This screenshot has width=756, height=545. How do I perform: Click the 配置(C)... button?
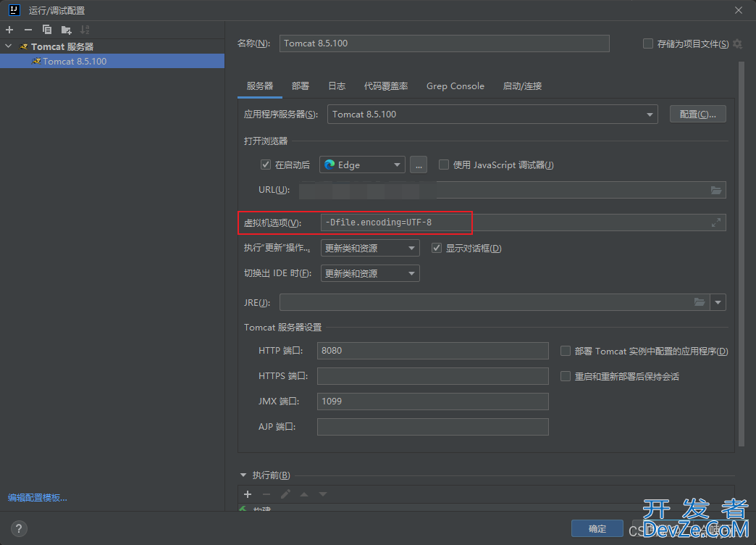click(697, 115)
